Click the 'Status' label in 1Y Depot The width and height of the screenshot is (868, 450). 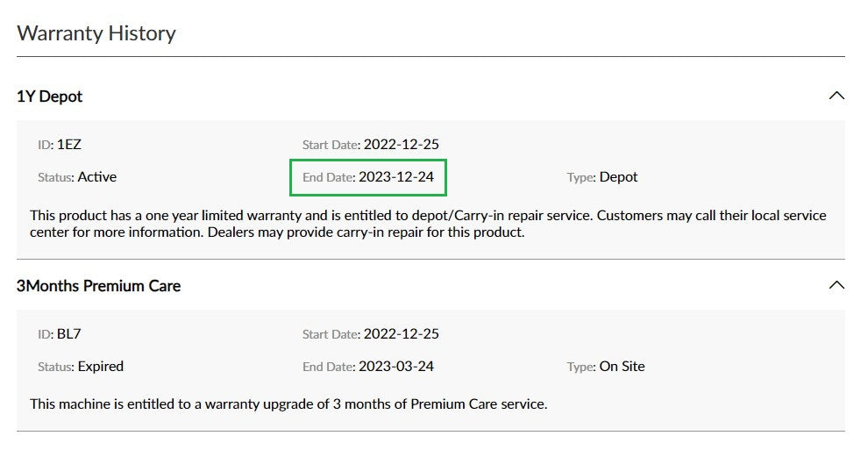[55, 178]
